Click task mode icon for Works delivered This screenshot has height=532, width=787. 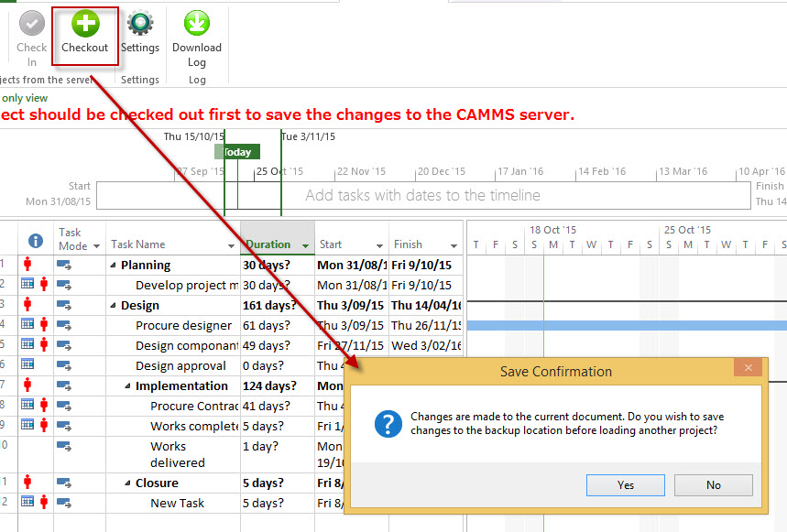pos(64,447)
